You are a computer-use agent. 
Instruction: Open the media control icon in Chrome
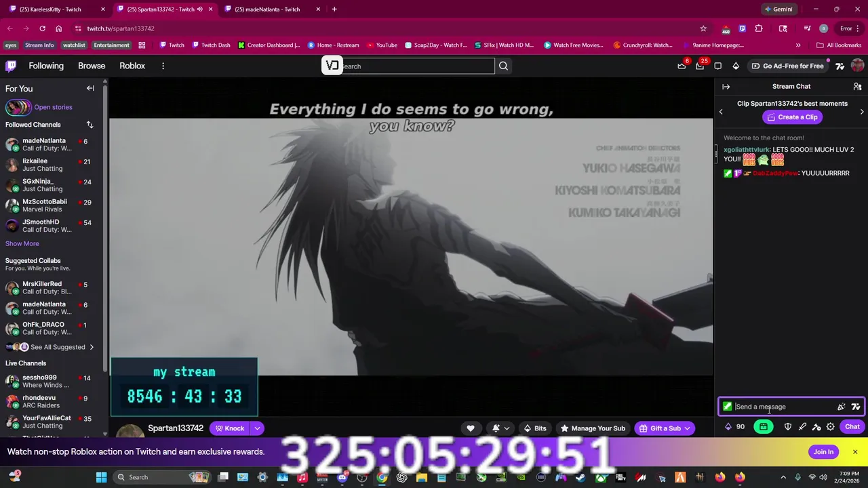807,28
